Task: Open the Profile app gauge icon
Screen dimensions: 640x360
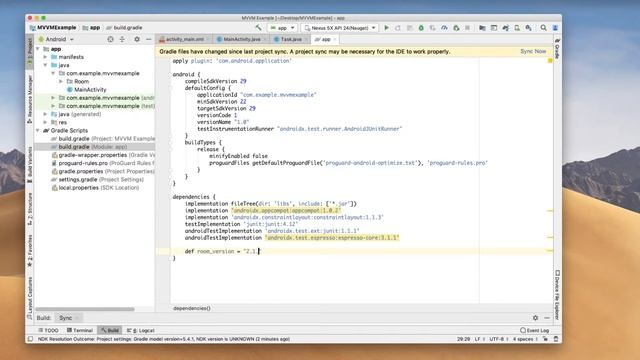Action: 444,28
